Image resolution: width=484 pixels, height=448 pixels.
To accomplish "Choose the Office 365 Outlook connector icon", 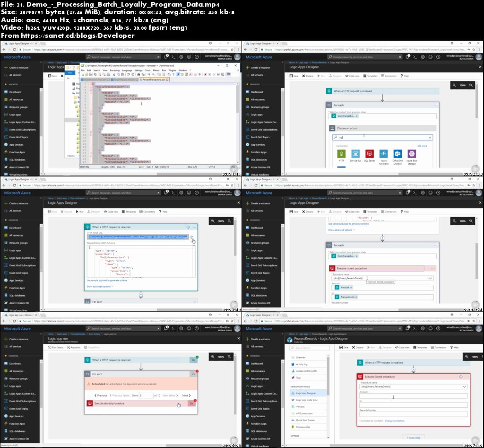I will coord(398,154).
